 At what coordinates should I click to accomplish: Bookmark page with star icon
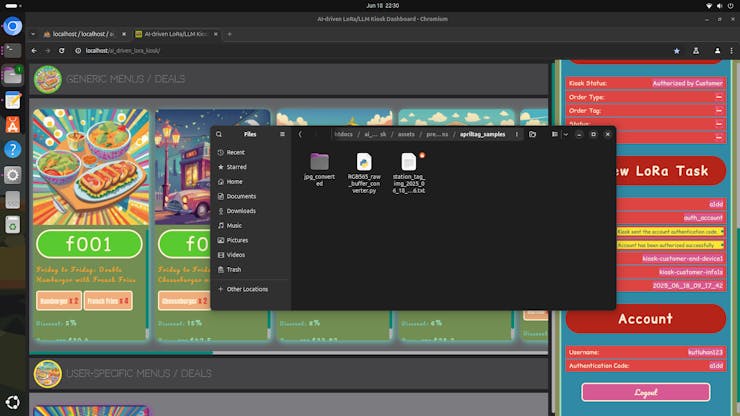[x=676, y=50]
